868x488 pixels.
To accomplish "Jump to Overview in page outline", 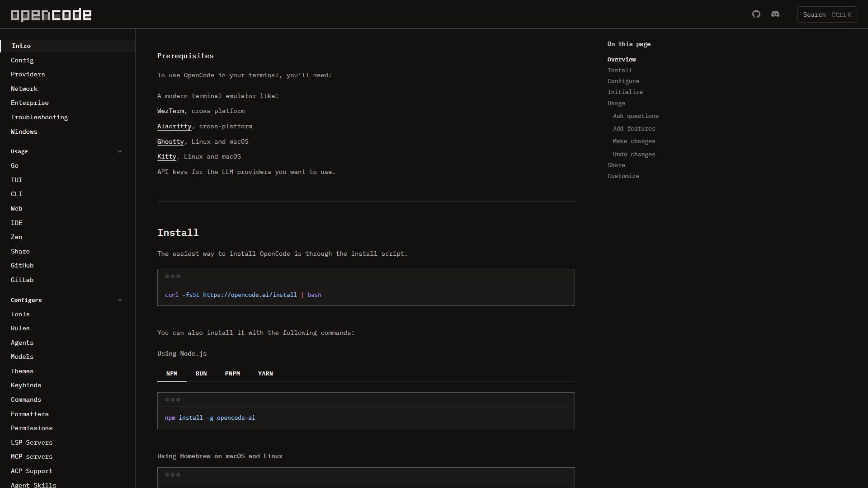I will pyautogui.click(x=622, y=59).
